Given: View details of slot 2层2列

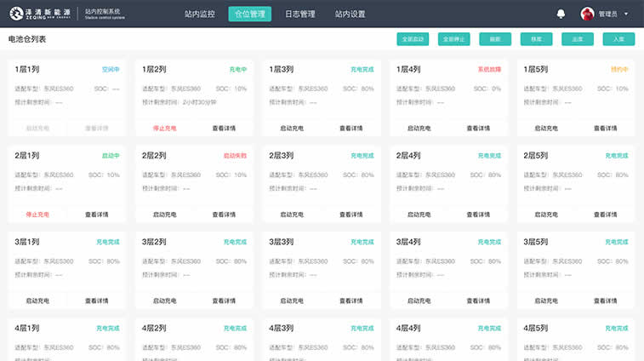Looking at the screenshot, I should 224,215.
